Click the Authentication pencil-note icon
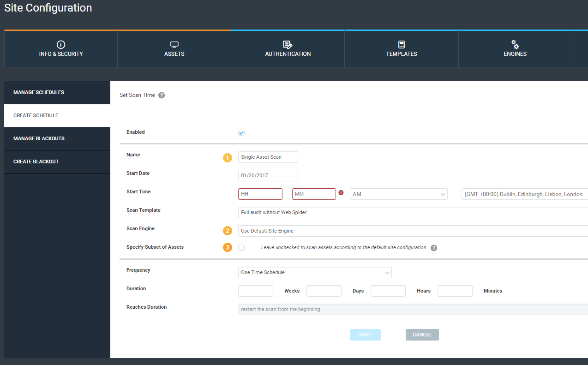 tap(288, 44)
